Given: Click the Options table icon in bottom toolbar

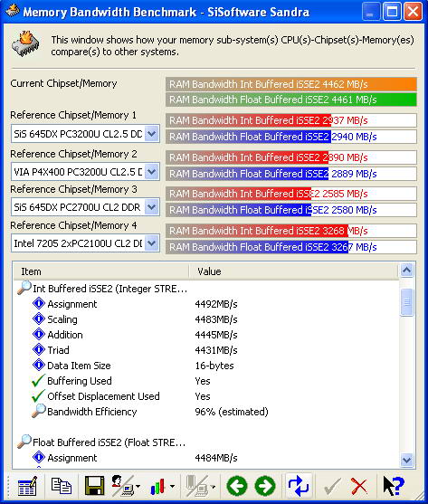Looking at the screenshot, I should coord(27,486).
